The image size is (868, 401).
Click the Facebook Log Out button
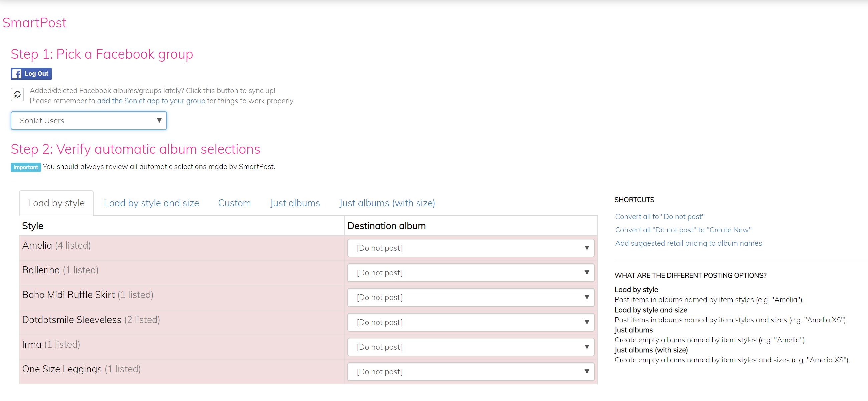[x=31, y=74]
